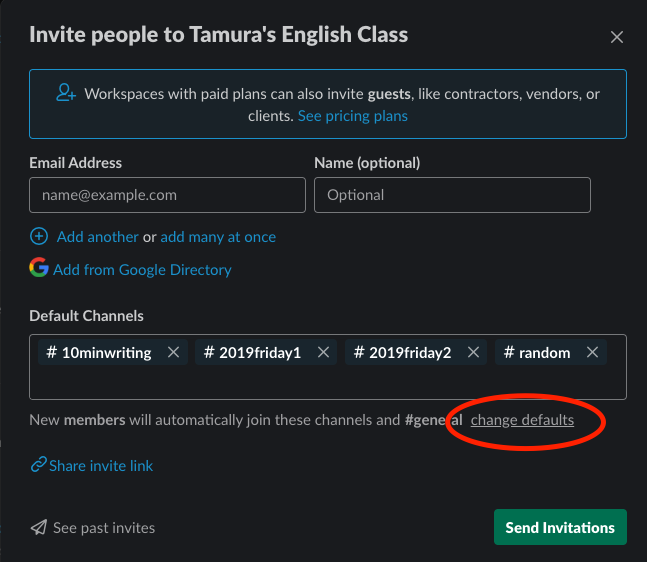The height and width of the screenshot is (562, 647).
Task: Close the invite people dialog
Action: coord(617,37)
